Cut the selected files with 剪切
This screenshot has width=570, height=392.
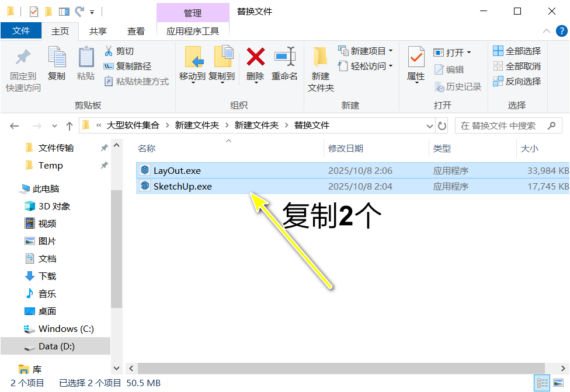(x=119, y=51)
